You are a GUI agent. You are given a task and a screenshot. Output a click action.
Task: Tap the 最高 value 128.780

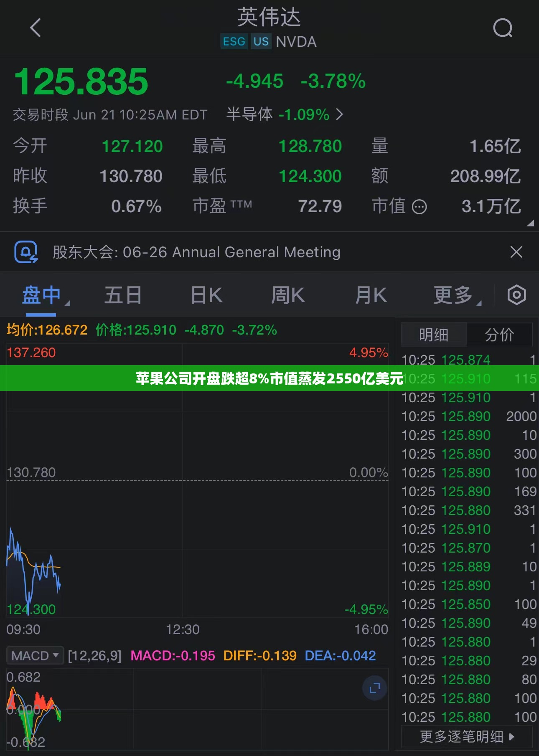[310, 146]
